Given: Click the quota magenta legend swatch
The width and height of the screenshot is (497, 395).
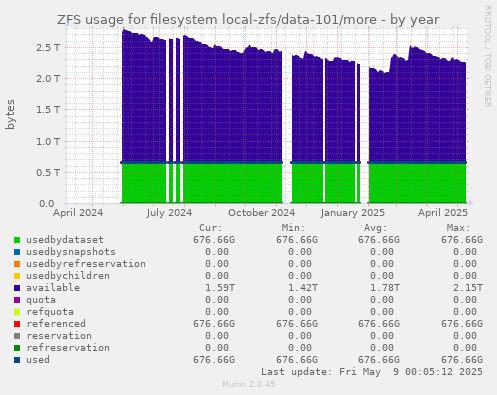Looking at the screenshot, I should click(17, 300).
